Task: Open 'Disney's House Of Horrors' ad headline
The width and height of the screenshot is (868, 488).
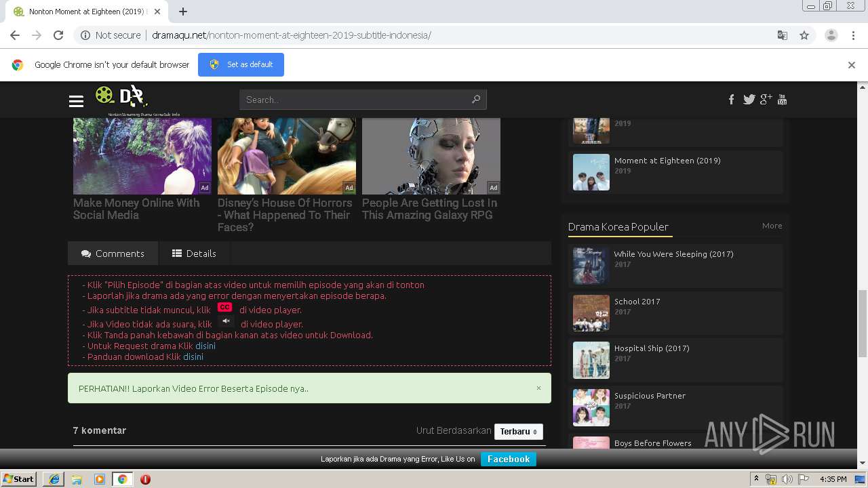Action: 285,215
